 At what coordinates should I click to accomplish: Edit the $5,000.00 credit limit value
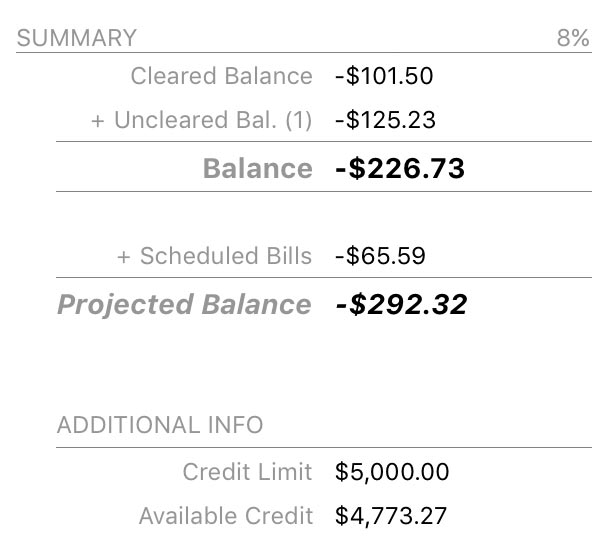tap(392, 471)
